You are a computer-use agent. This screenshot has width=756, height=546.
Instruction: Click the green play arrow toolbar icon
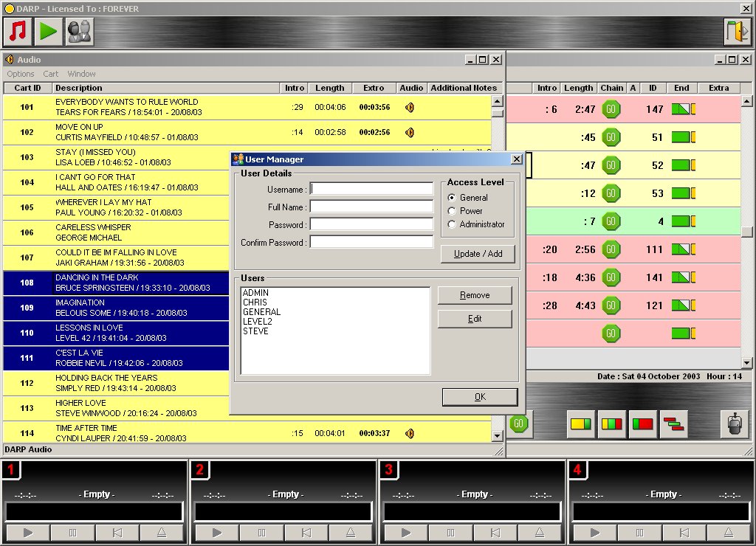pyautogui.click(x=49, y=31)
